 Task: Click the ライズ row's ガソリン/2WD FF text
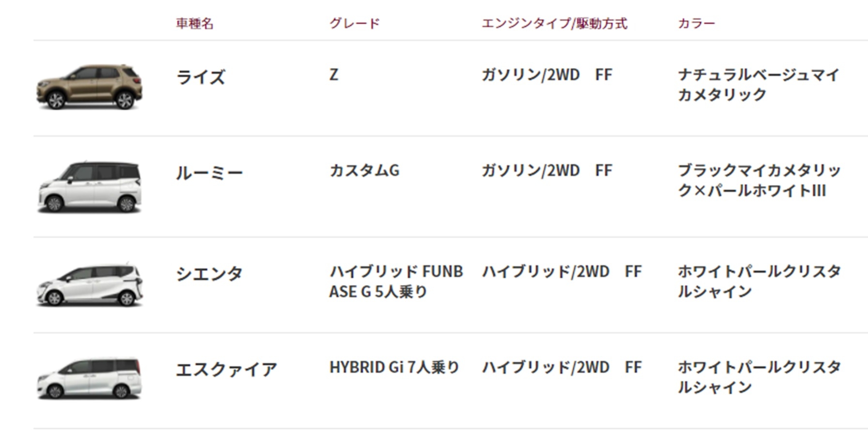[547, 75]
